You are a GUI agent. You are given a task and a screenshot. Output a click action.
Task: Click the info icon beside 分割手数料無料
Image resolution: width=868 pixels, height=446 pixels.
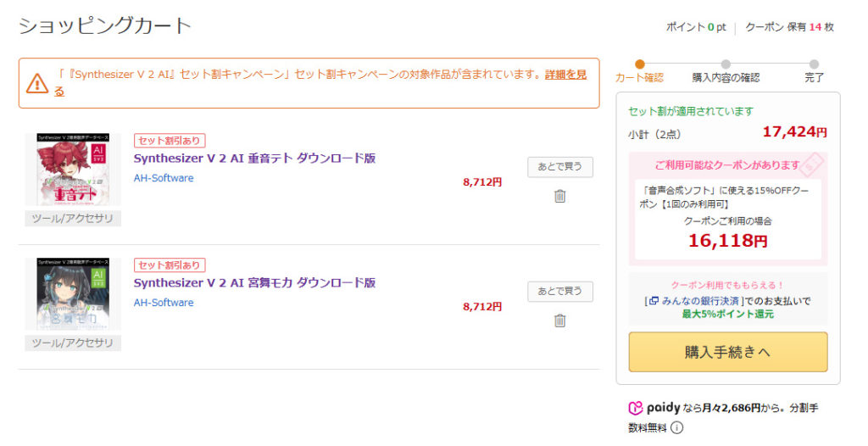(x=676, y=428)
